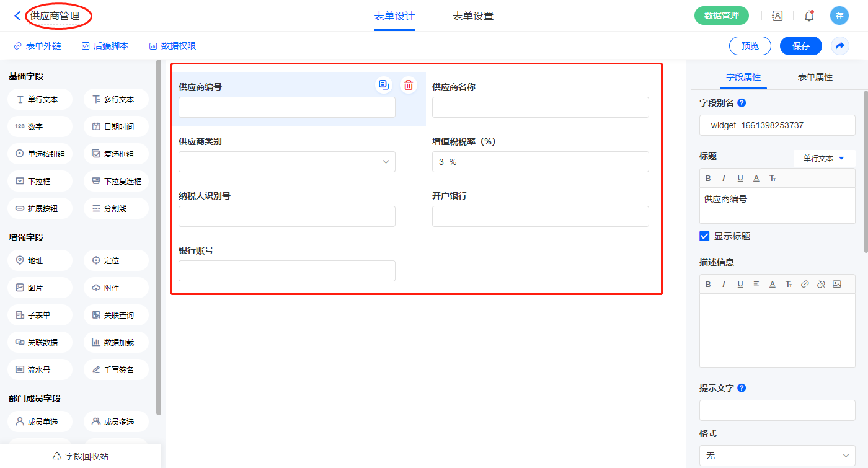
Task: Click the blue share arrow icon
Action: [x=840, y=46]
